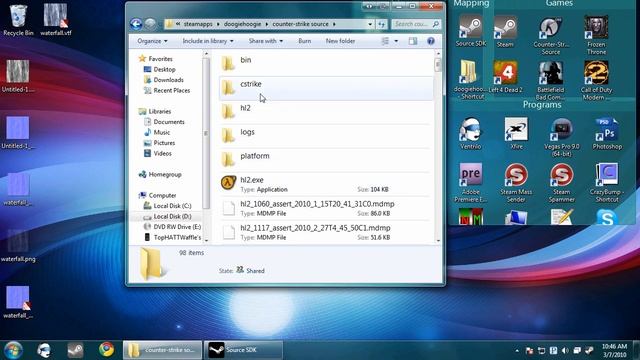
Task: Open Google Chrome from the taskbar
Action: click(107, 349)
